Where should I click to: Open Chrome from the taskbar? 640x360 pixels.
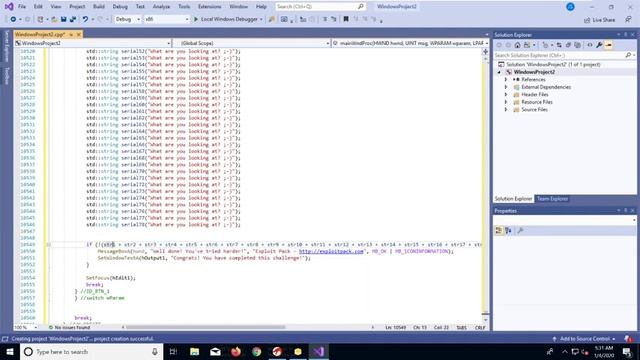pos(257,351)
